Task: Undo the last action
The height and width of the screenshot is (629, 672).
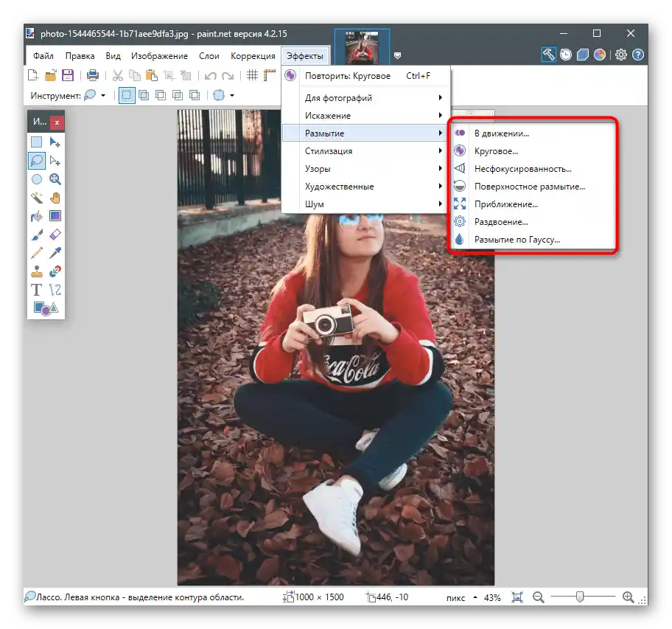Action: pyautogui.click(x=211, y=76)
